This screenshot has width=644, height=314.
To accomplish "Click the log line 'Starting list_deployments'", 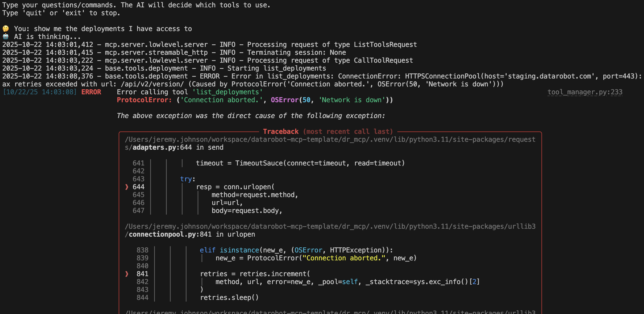I will (x=277, y=68).
